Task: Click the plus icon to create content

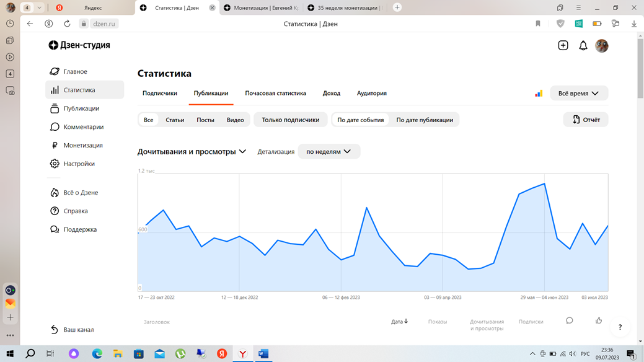Action: (x=563, y=45)
